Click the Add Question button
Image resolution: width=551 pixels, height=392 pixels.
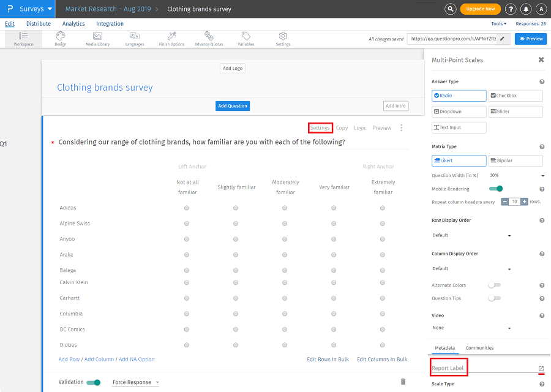[233, 106]
